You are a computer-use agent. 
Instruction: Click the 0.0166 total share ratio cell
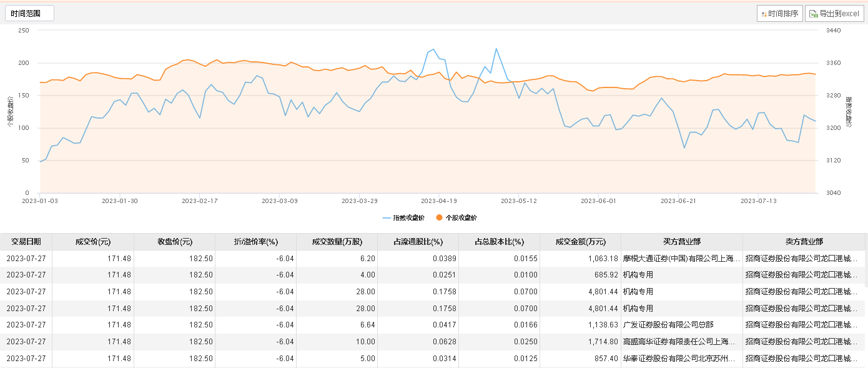click(500, 325)
